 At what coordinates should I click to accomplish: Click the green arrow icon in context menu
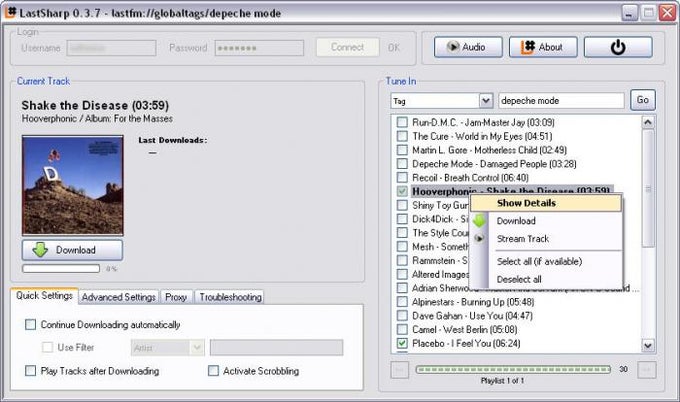480,221
